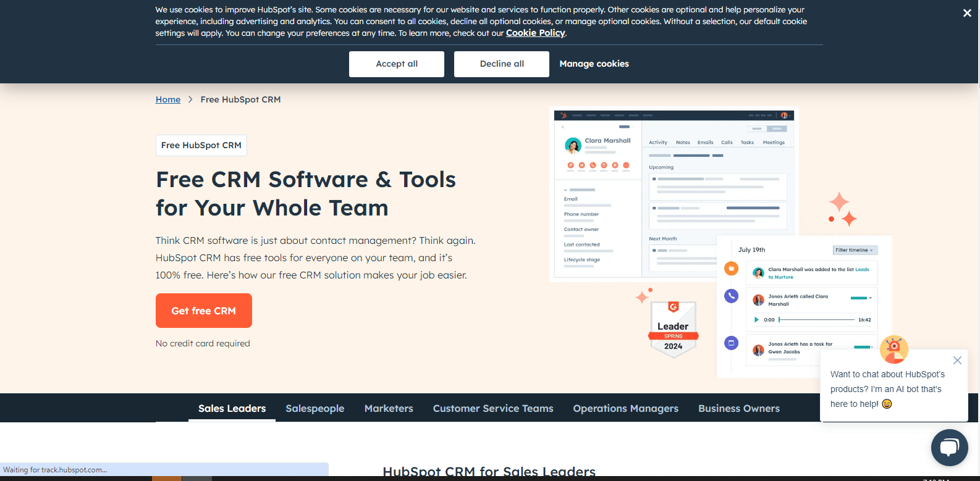Click the call recording progress bar
980x481 pixels.
pyautogui.click(x=817, y=320)
